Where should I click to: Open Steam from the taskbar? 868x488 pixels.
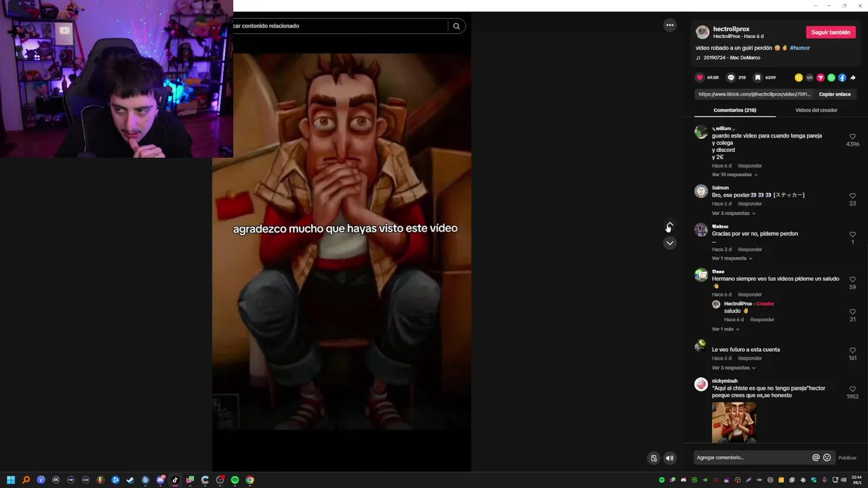pyautogui.click(x=130, y=480)
